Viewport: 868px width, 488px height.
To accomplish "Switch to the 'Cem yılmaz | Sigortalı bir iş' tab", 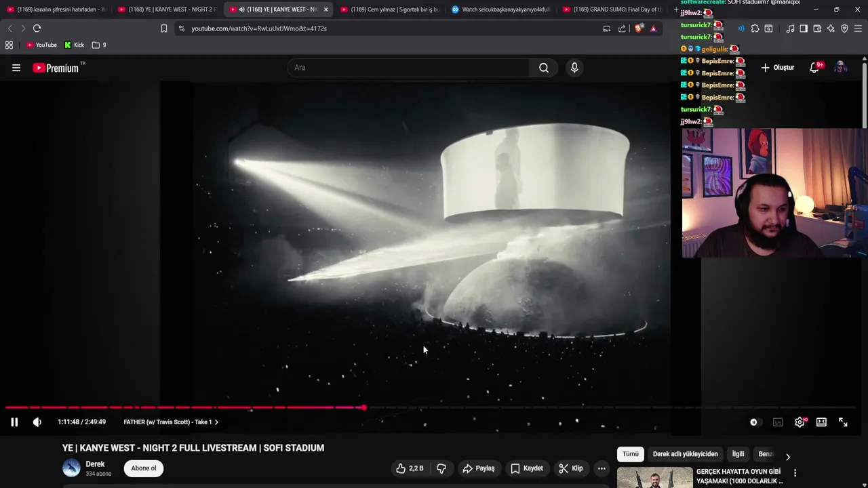I will [389, 9].
